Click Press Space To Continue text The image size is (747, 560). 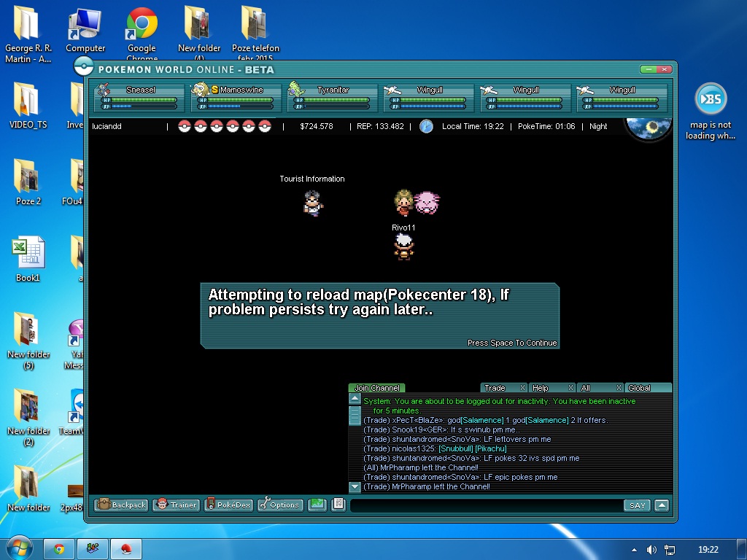pyautogui.click(x=511, y=343)
